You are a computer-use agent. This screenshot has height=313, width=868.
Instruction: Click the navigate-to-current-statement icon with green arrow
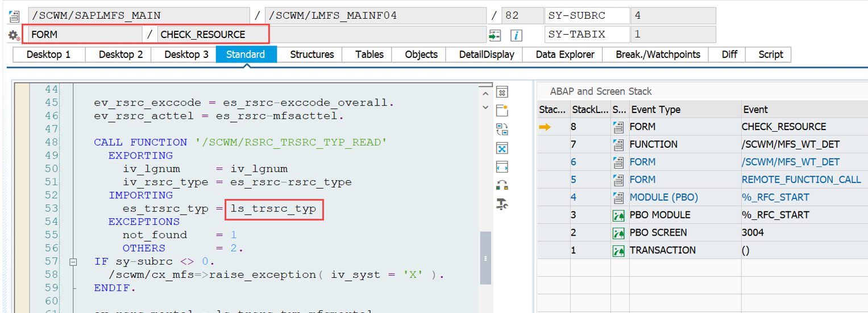(495, 35)
